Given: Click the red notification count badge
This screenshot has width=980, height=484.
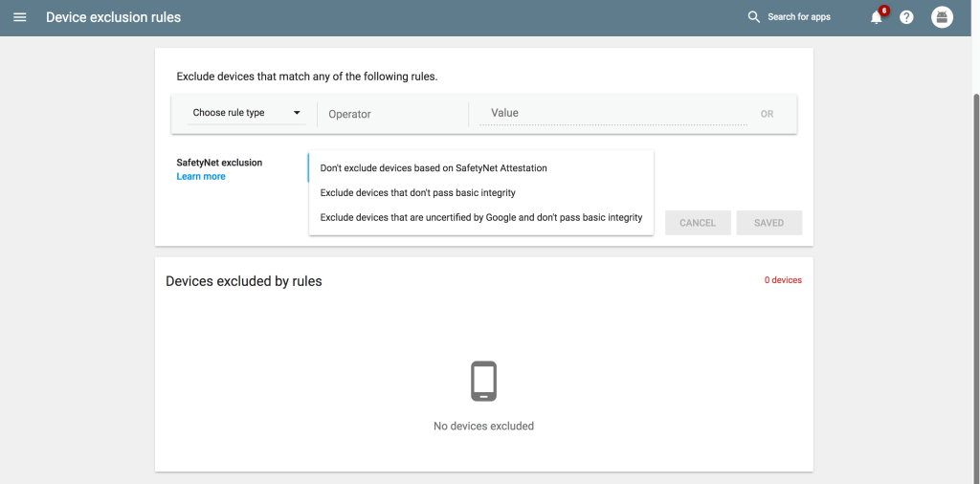Looking at the screenshot, I should pos(883,10).
